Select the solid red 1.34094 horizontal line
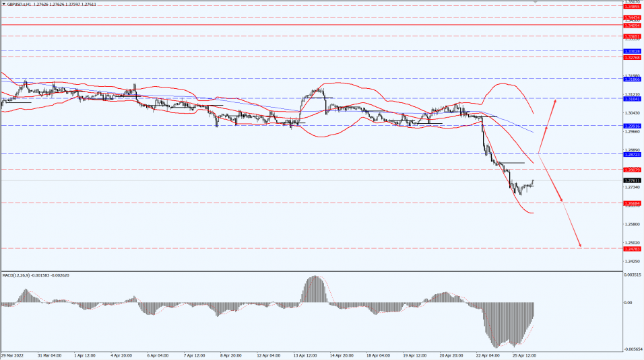Image resolution: width=644 pixels, height=360 pixels. pos(311,25)
